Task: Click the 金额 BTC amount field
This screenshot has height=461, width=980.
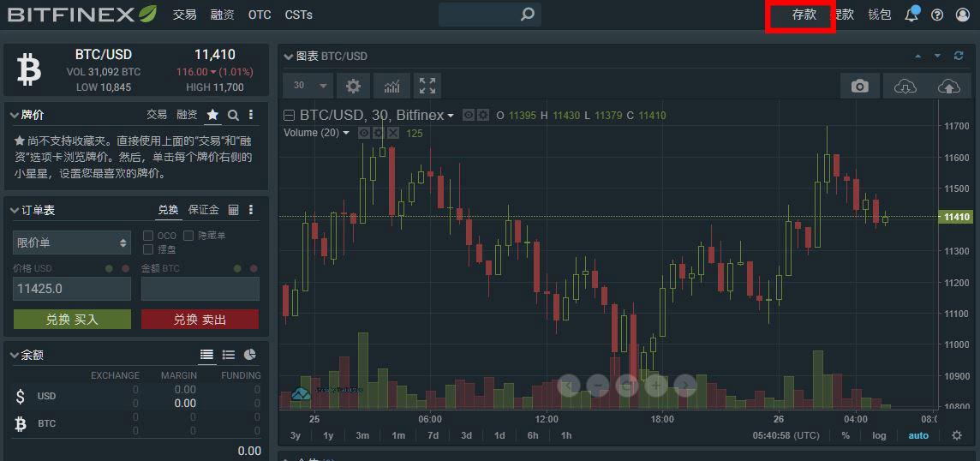Action: [x=200, y=289]
